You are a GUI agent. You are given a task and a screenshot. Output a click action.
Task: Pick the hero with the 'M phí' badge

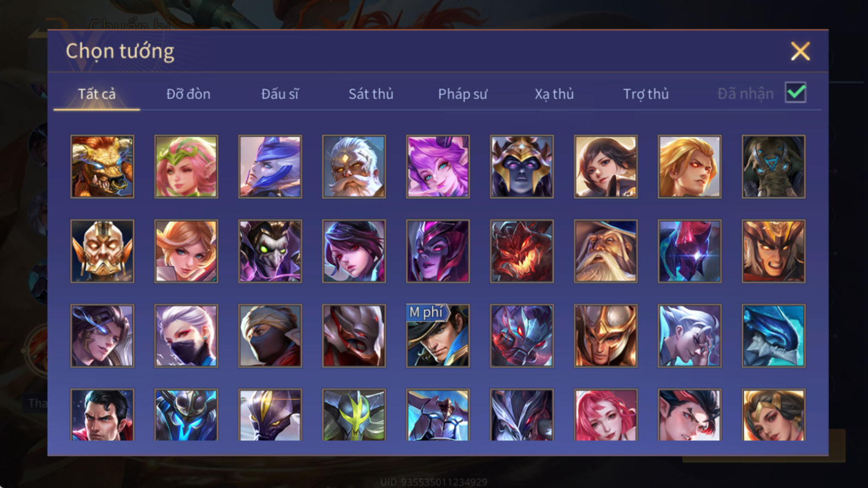[438, 336]
